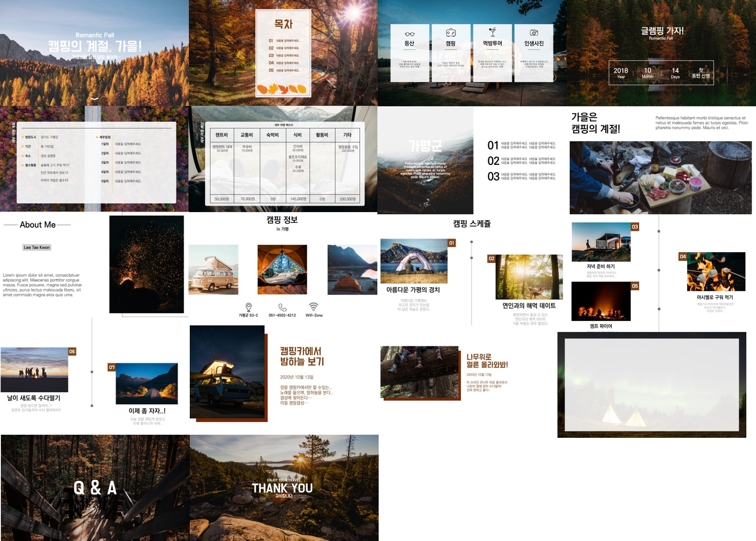Click the down chevron on the title slide
The width and height of the screenshot is (756, 541).
tap(94, 98)
